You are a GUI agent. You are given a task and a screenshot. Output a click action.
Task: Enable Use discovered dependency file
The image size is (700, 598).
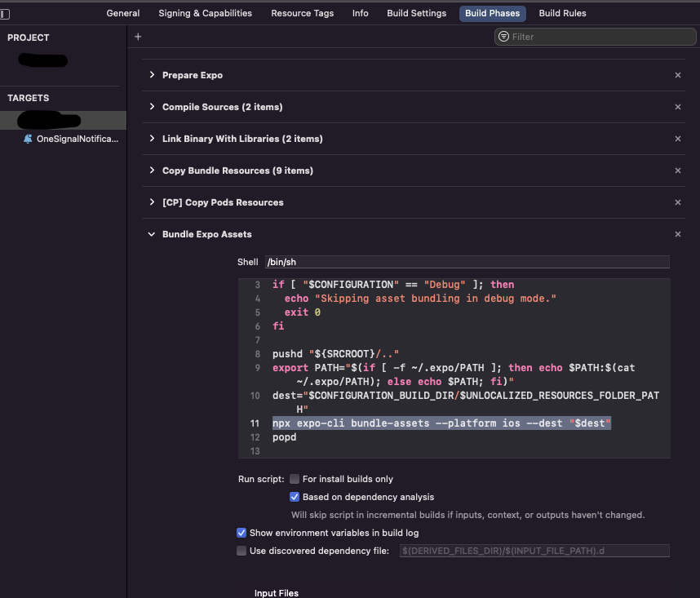(x=241, y=551)
